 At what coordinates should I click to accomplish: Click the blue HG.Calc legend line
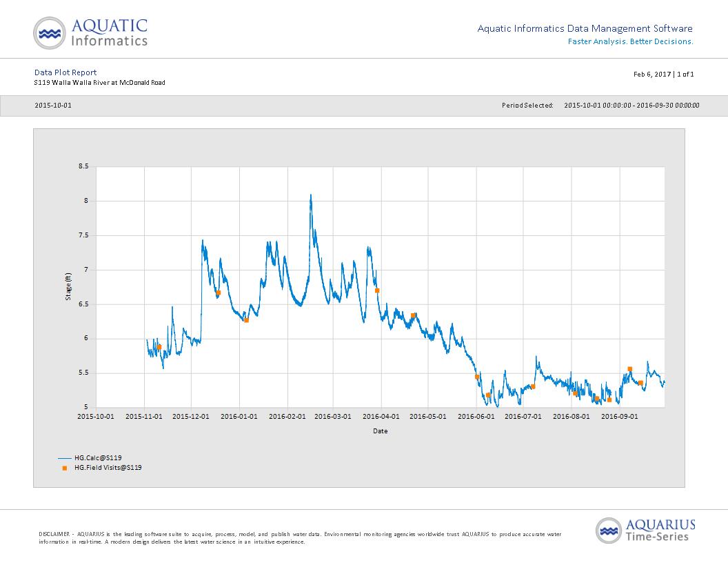tap(65, 458)
